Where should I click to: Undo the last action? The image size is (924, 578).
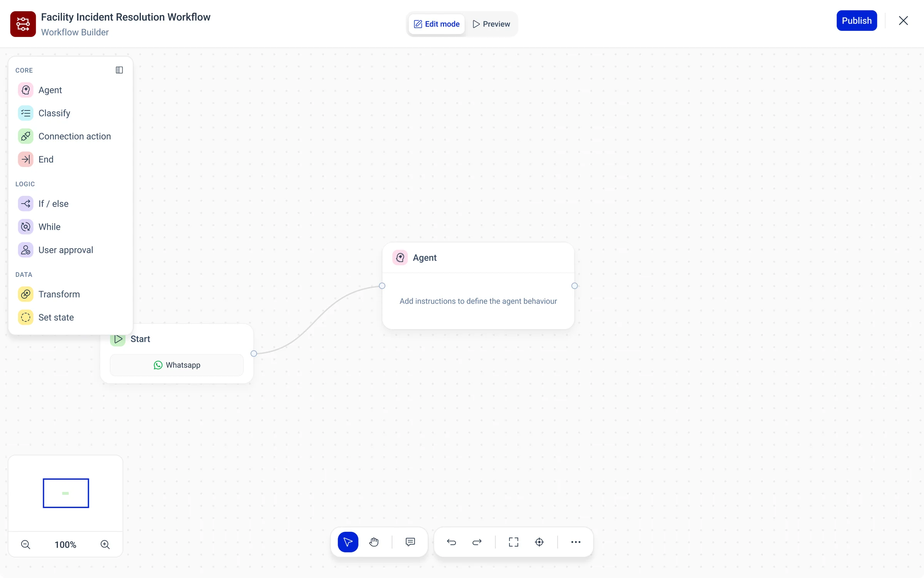coord(451,542)
